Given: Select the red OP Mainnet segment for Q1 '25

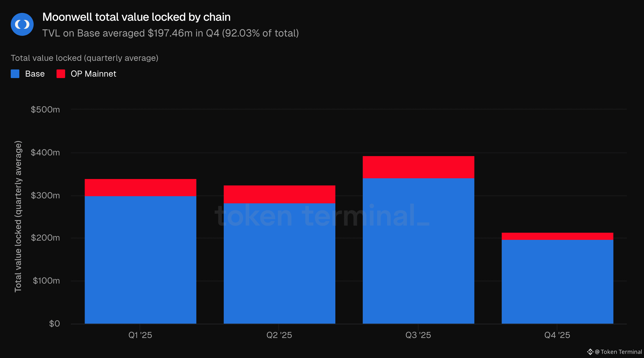Looking at the screenshot, I should pyautogui.click(x=140, y=187).
